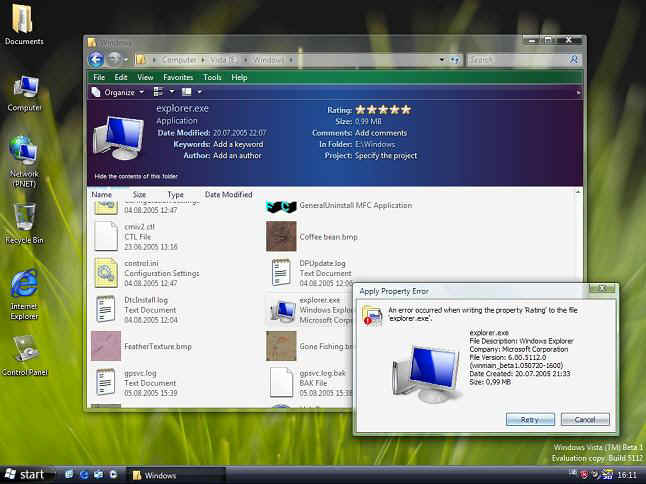The width and height of the screenshot is (646, 484).
Task: Open the Tools menu
Action: pyautogui.click(x=212, y=77)
